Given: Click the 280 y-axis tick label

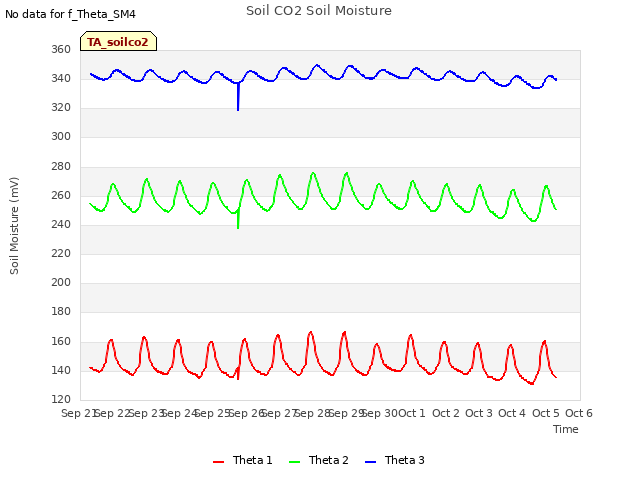Looking at the screenshot, I should (61, 167).
